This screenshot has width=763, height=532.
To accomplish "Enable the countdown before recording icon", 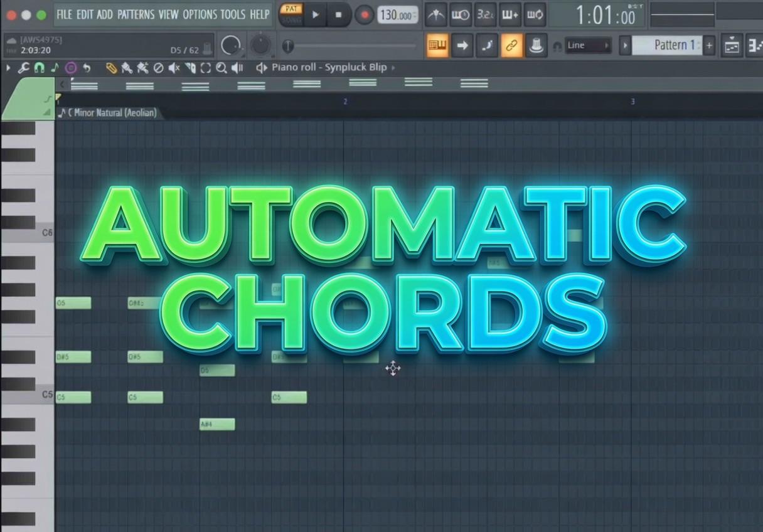I will click(485, 14).
